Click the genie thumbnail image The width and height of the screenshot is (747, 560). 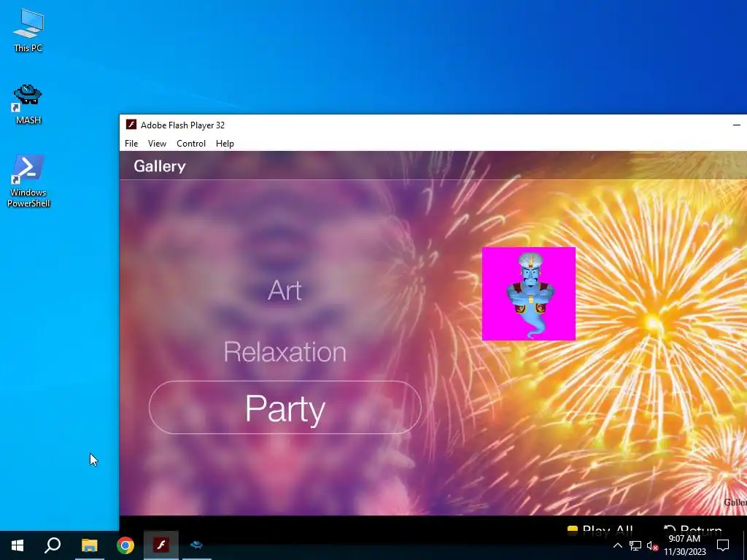(x=529, y=294)
